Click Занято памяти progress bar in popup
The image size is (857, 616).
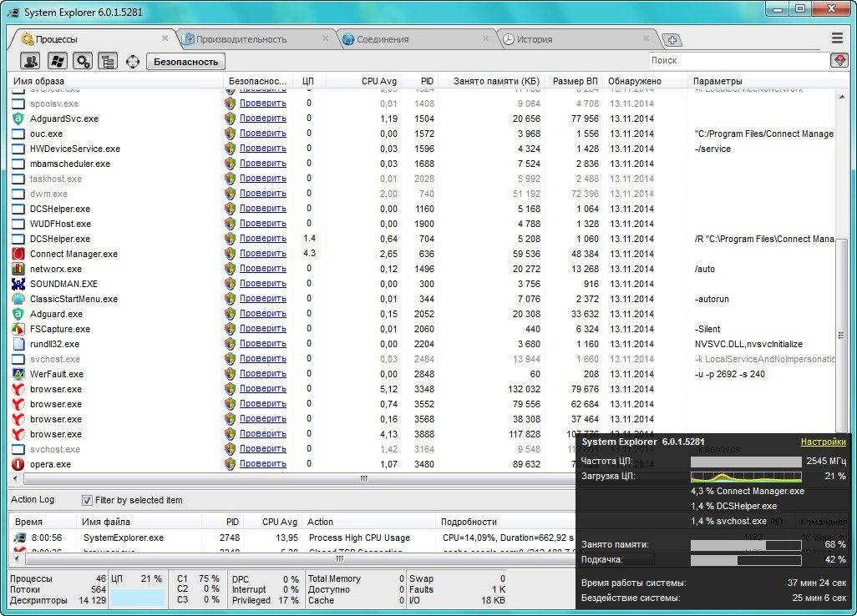tap(746, 545)
